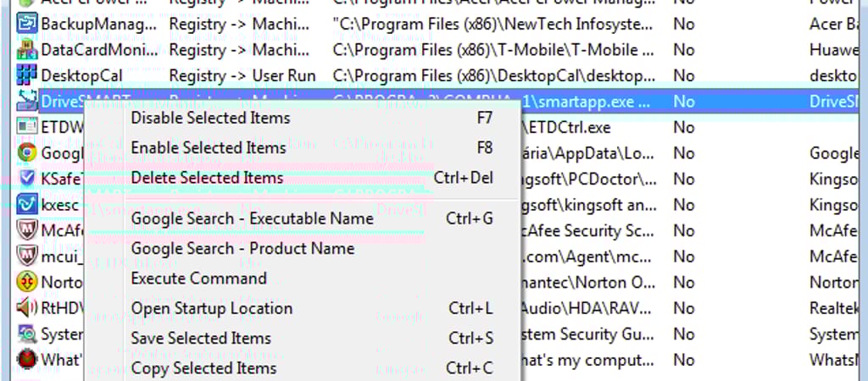Click Google Search - Executable Name
868x381 pixels.
[252, 218]
